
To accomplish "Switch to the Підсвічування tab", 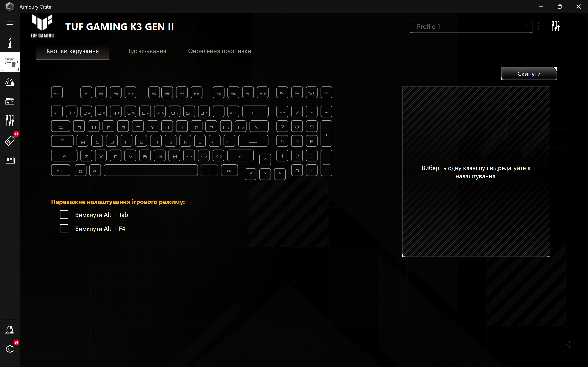I will [x=146, y=51].
